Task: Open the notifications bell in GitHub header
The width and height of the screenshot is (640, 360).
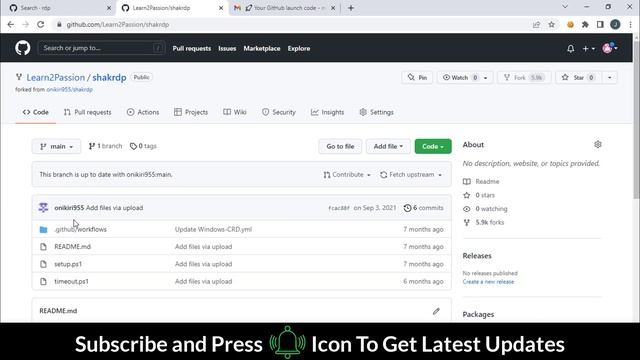Action: pos(570,49)
